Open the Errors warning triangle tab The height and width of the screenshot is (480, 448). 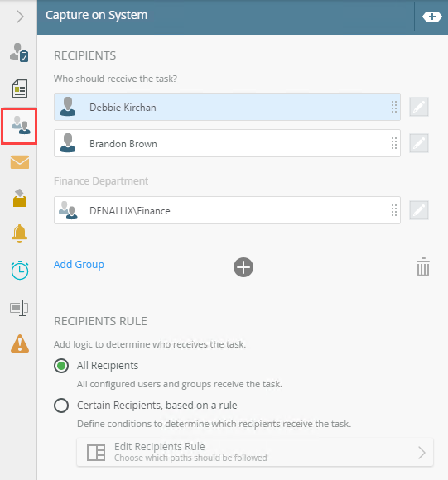(x=20, y=343)
